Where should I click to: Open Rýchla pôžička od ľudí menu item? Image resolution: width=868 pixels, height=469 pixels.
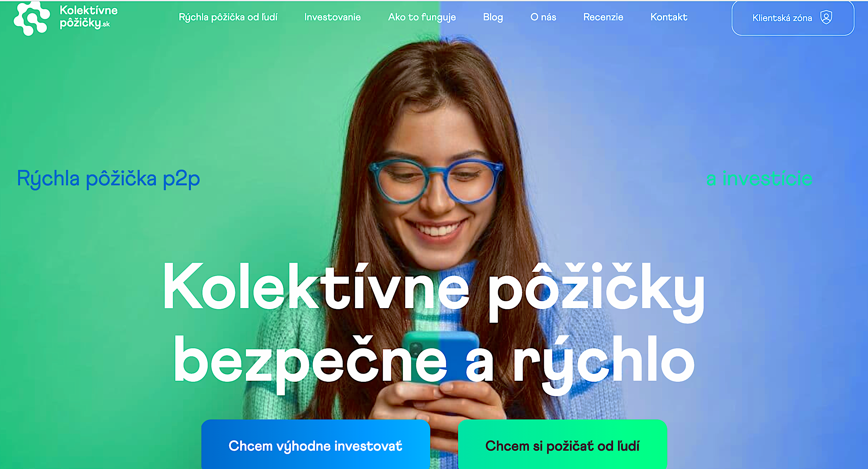click(x=228, y=17)
